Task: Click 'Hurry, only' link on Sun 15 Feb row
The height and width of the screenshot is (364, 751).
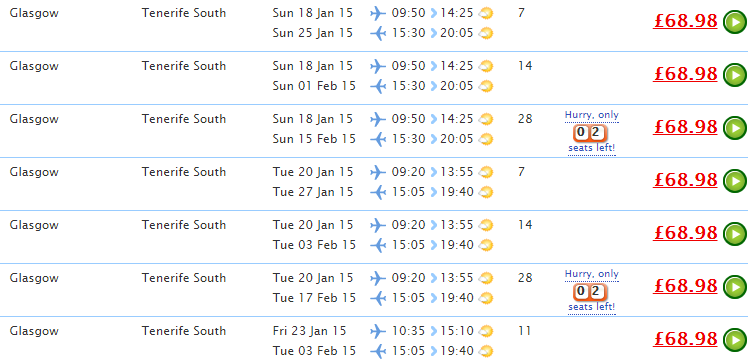Action: [592, 115]
